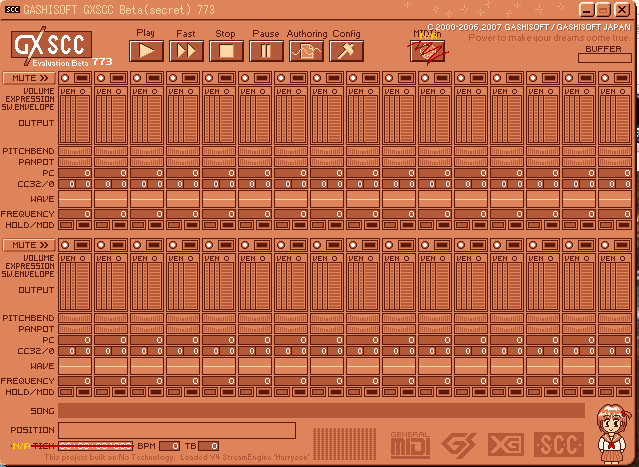This screenshot has width=639, height=467.
Task: Click the upper channel 1 output level meter
Action: (x=83, y=119)
